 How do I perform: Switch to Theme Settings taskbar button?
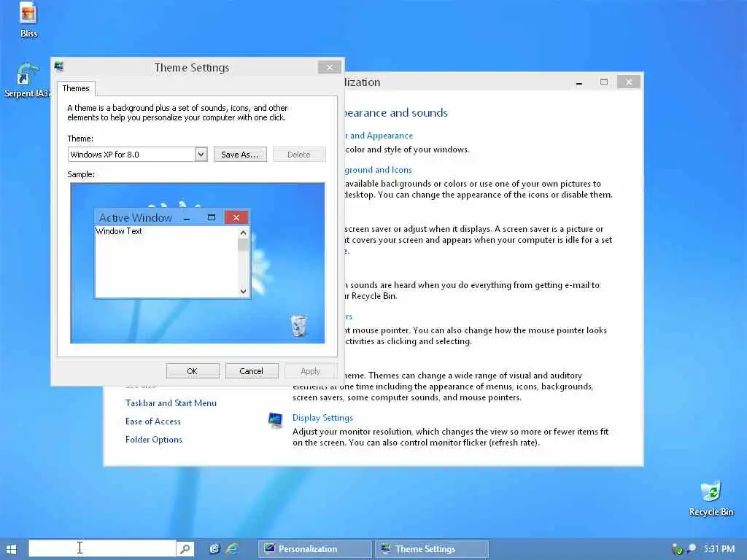pyautogui.click(x=432, y=549)
